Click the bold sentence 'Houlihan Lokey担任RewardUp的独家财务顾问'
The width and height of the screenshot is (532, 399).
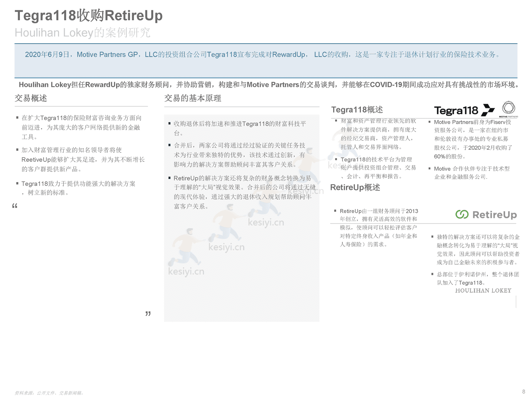coord(269,85)
